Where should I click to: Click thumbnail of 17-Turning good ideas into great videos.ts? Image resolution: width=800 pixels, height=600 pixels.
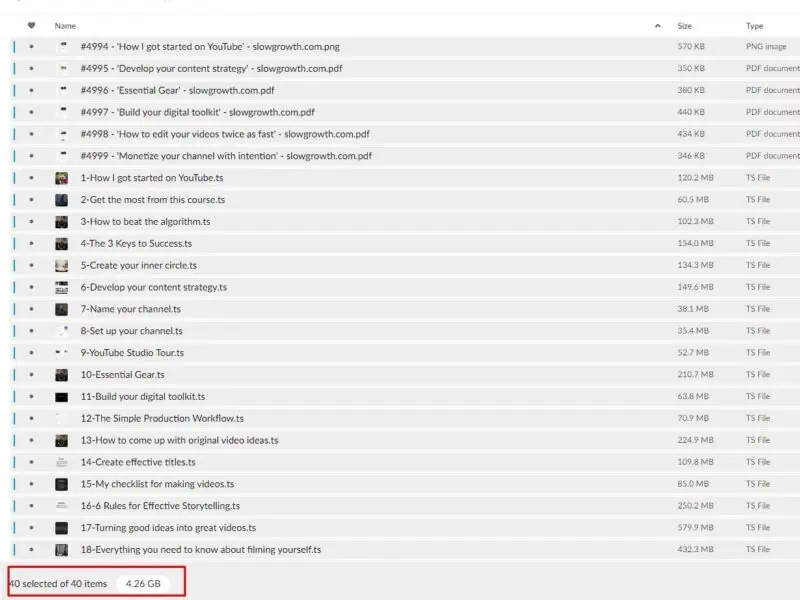tap(62, 528)
